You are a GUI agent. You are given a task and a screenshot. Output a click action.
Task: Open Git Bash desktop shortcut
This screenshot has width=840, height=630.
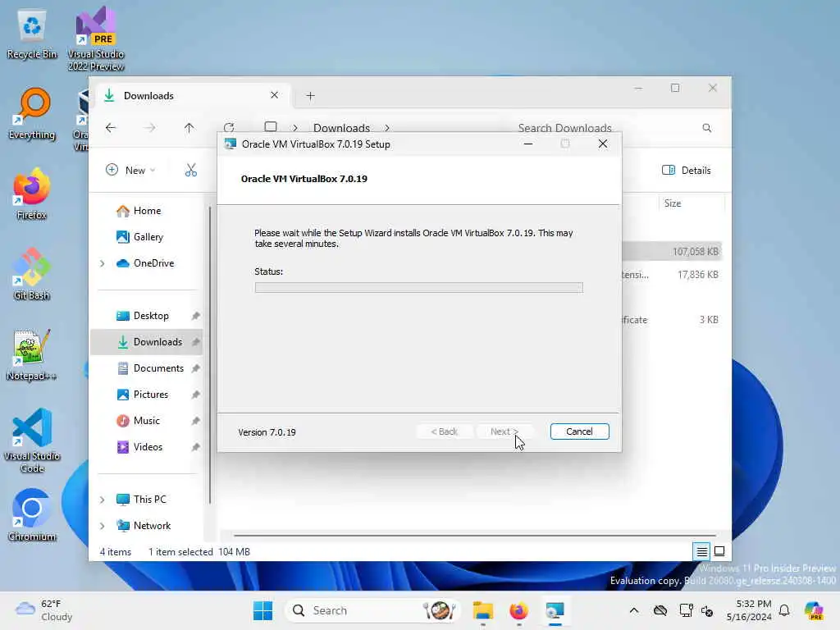pyautogui.click(x=32, y=274)
